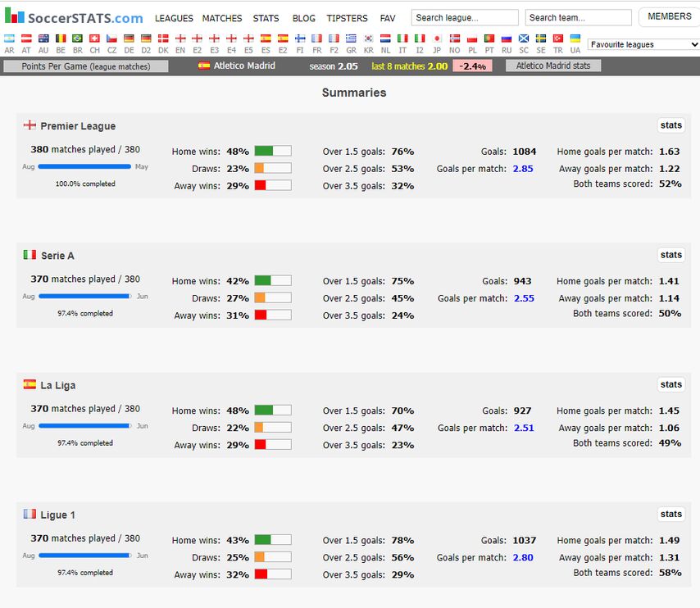Select the Austria AT flag

click(x=26, y=39)
